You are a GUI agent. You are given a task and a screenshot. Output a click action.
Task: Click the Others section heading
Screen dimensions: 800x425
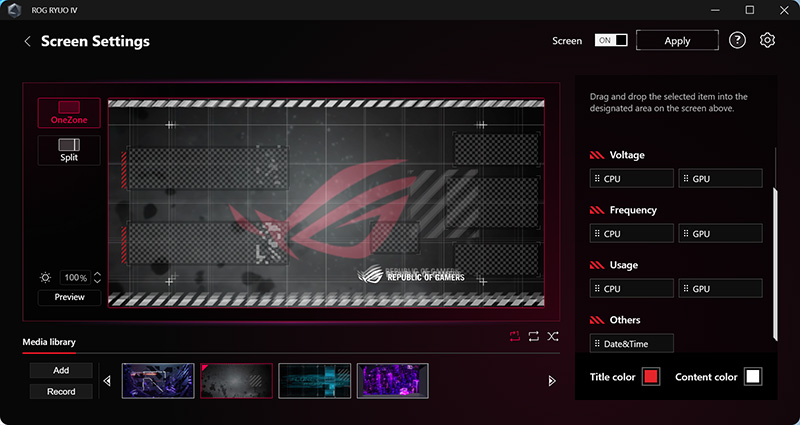[625, 320]
